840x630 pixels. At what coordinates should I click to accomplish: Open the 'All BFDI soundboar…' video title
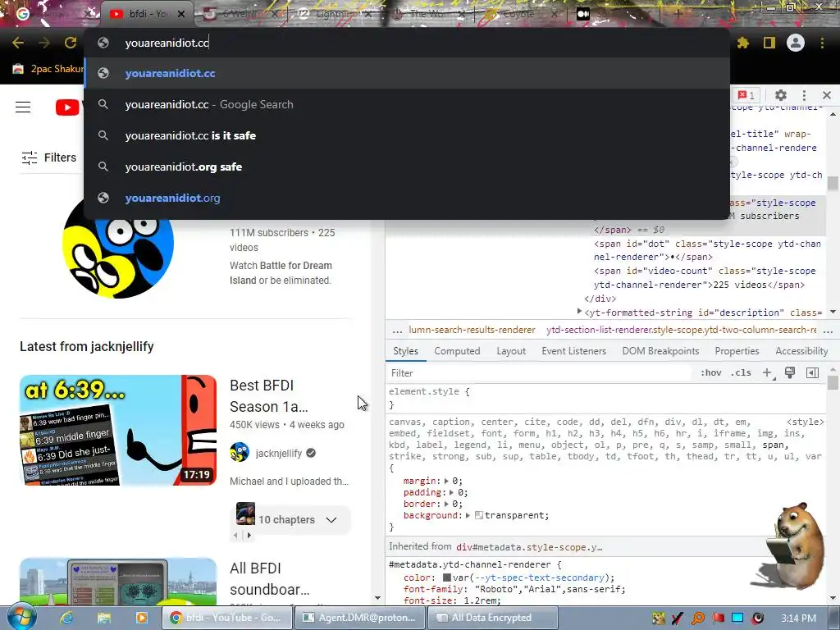(269, 578)
